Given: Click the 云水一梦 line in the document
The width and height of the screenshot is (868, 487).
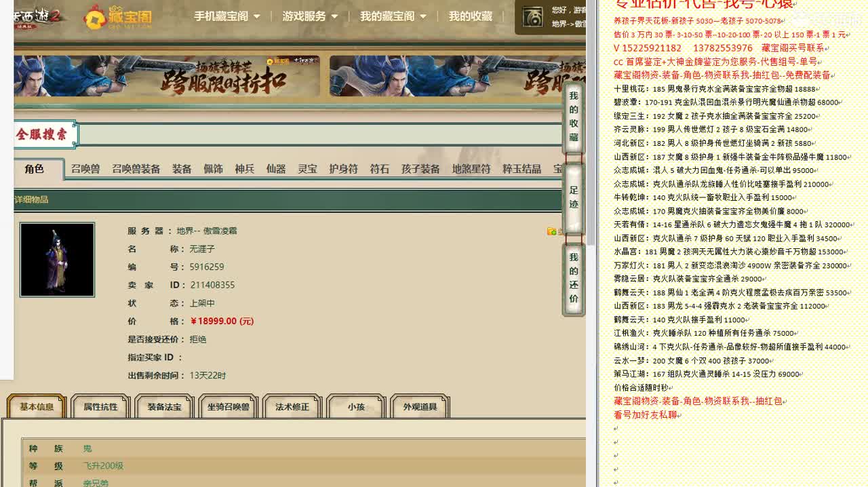Looking at the screenshot, I should point(692,360).
